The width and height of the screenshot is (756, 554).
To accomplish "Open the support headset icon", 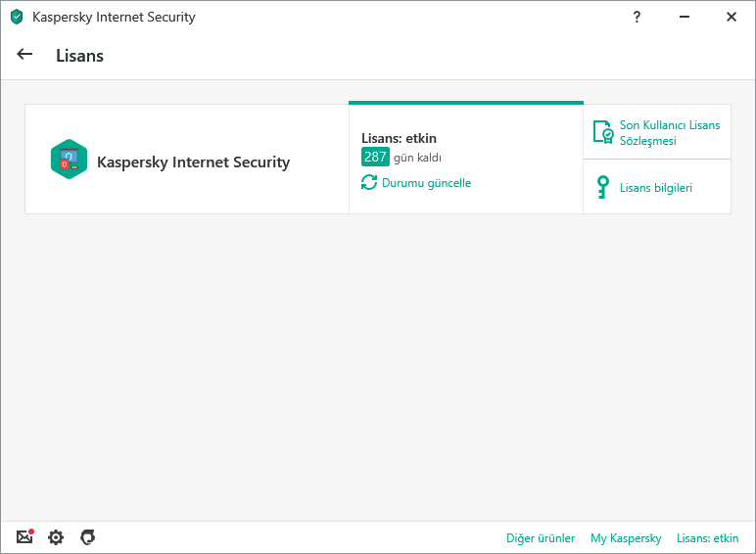I will coord(87,536).
